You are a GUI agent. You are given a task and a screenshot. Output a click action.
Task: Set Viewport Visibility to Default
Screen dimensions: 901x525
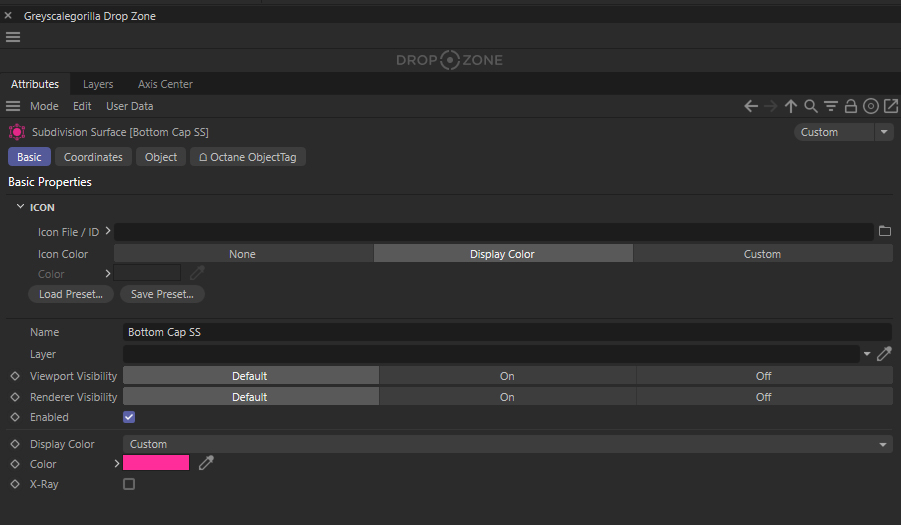(251, 376)
